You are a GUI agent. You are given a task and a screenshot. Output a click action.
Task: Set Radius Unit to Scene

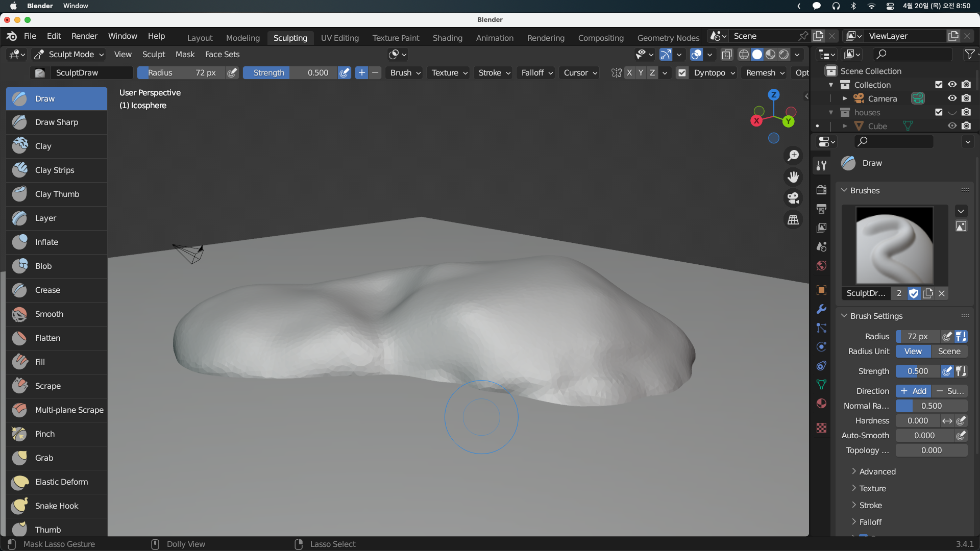(949, 352)
